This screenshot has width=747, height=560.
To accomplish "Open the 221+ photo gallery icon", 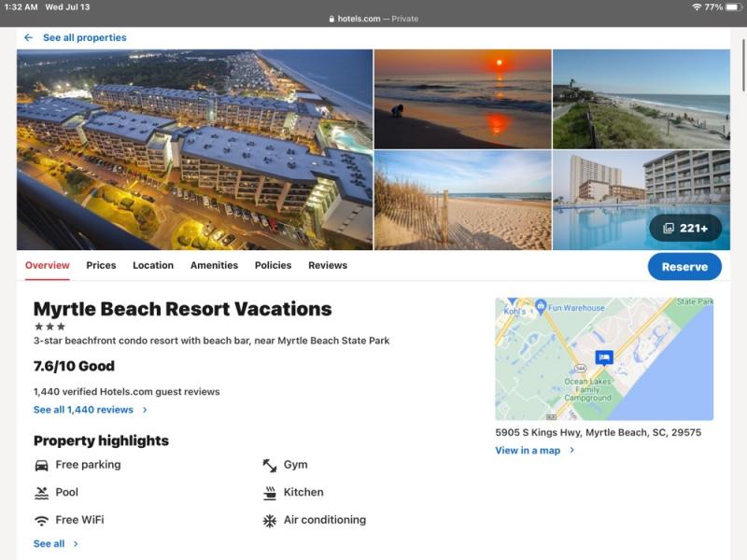I will pyautogui.click(x=669, y=228).
